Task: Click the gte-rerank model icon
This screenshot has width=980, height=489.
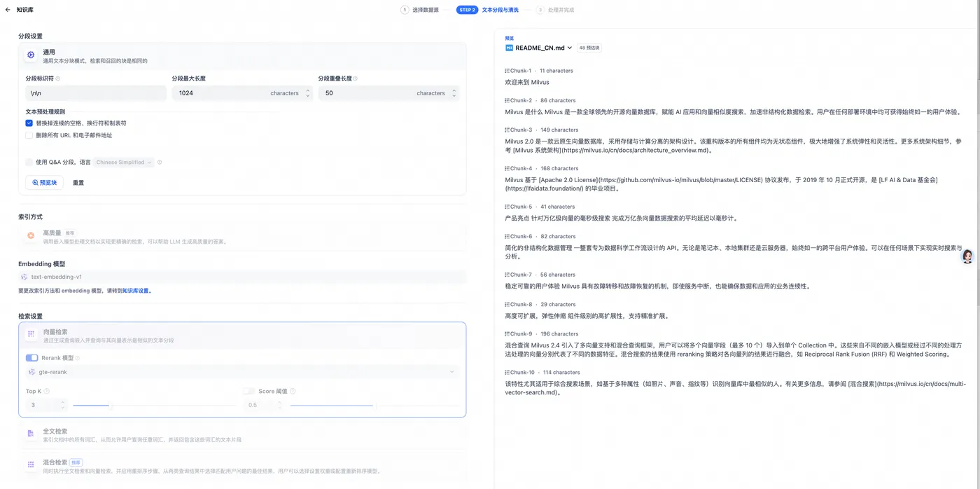Action: 31,372
